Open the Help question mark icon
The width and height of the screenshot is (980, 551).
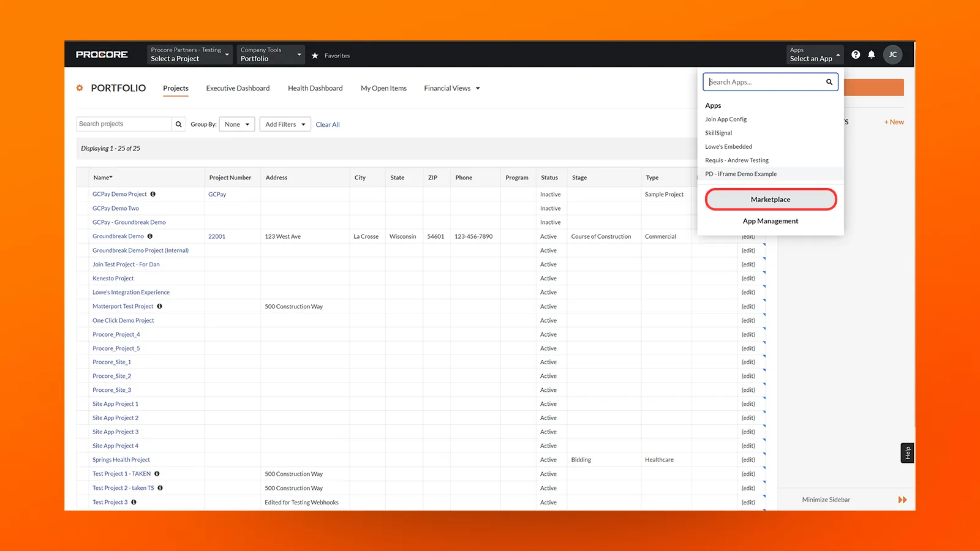pyautogui.click(x=856, y=54)
